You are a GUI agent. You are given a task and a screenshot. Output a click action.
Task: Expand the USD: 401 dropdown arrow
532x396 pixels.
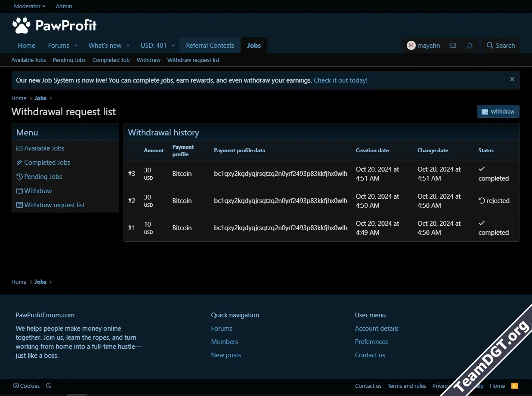173,46
